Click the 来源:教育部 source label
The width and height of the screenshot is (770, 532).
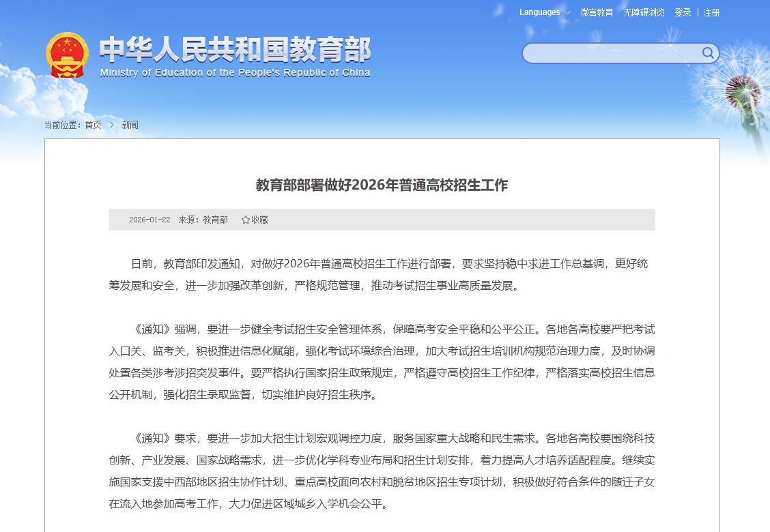[x=203, y=220]
